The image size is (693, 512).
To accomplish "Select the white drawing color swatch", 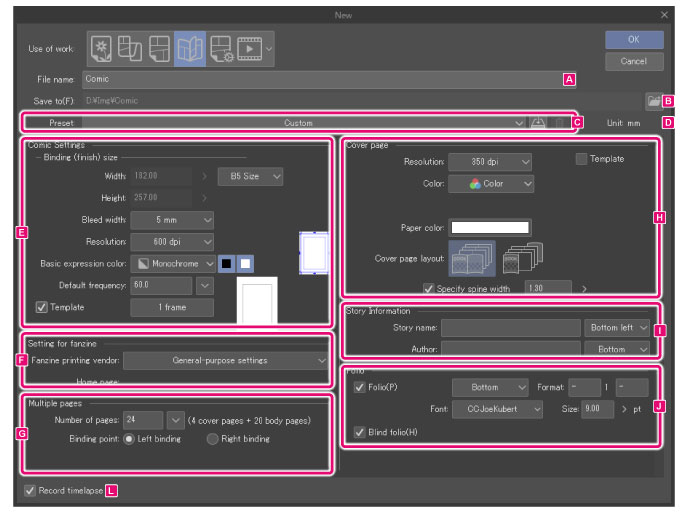I will 245,264.
